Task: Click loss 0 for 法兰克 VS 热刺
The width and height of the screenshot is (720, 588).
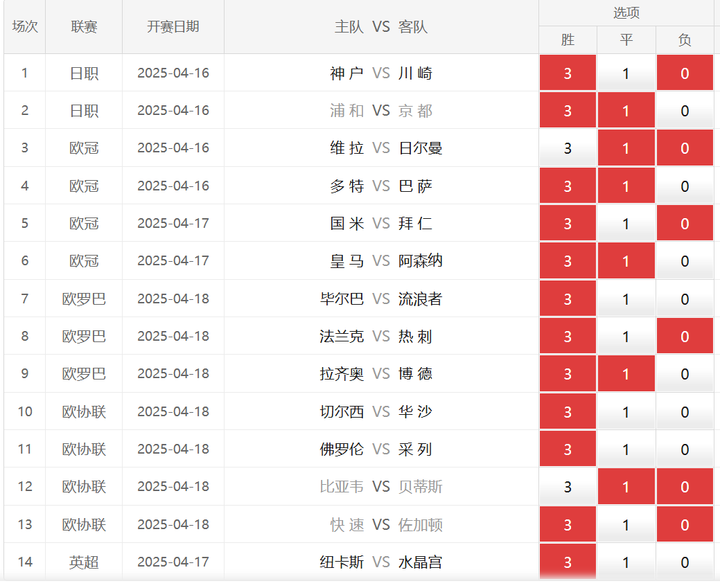Action: point(685,336)
